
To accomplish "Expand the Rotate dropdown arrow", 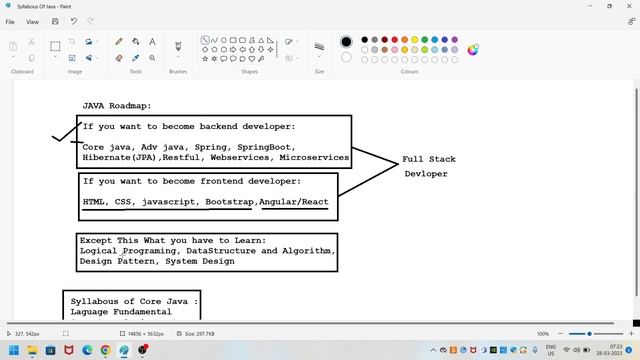I will [97, 42].
